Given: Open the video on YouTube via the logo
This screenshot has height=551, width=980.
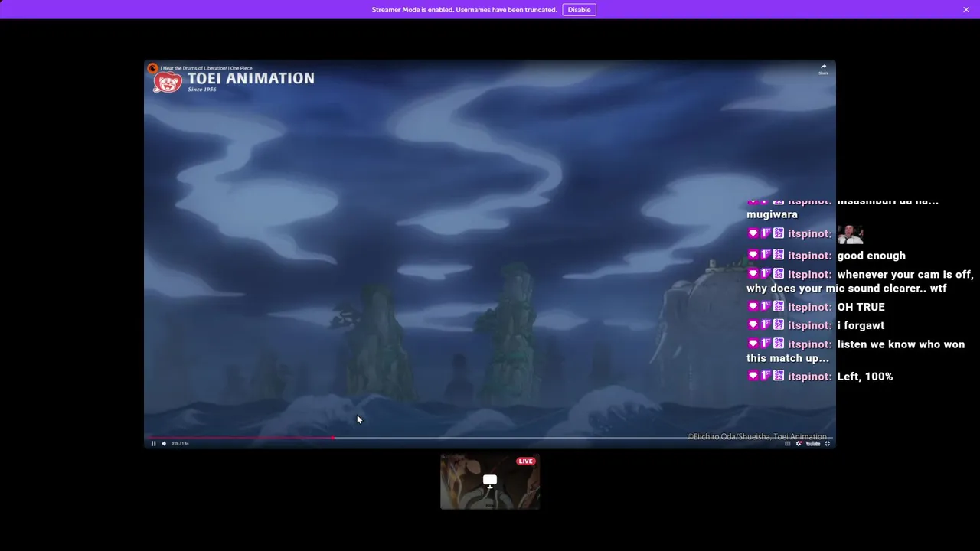Looking at the screenshot, I should click(812, 443).
